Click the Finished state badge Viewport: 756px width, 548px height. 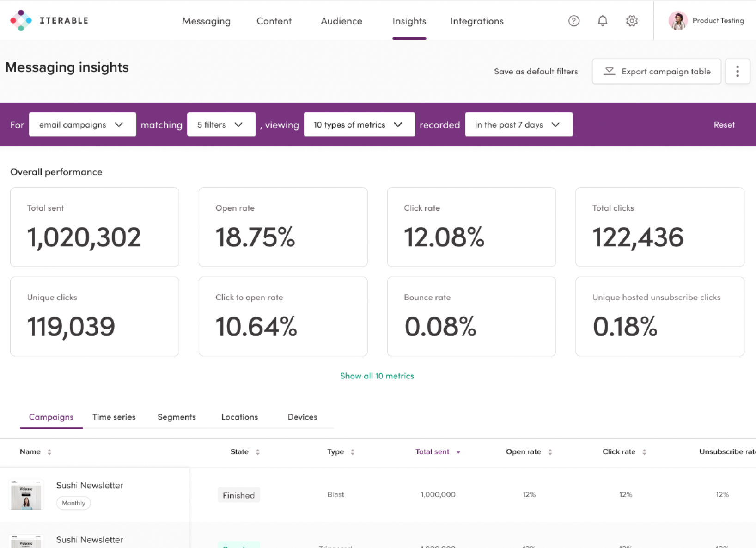click(x=239, y=495)
